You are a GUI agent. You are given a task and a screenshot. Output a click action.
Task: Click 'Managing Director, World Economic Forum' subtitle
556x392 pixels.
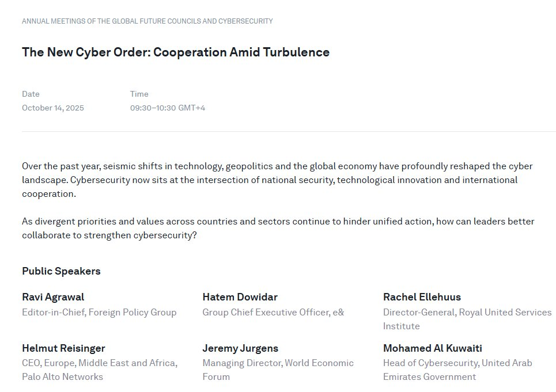pyautogui.click(x=278, y=370)
